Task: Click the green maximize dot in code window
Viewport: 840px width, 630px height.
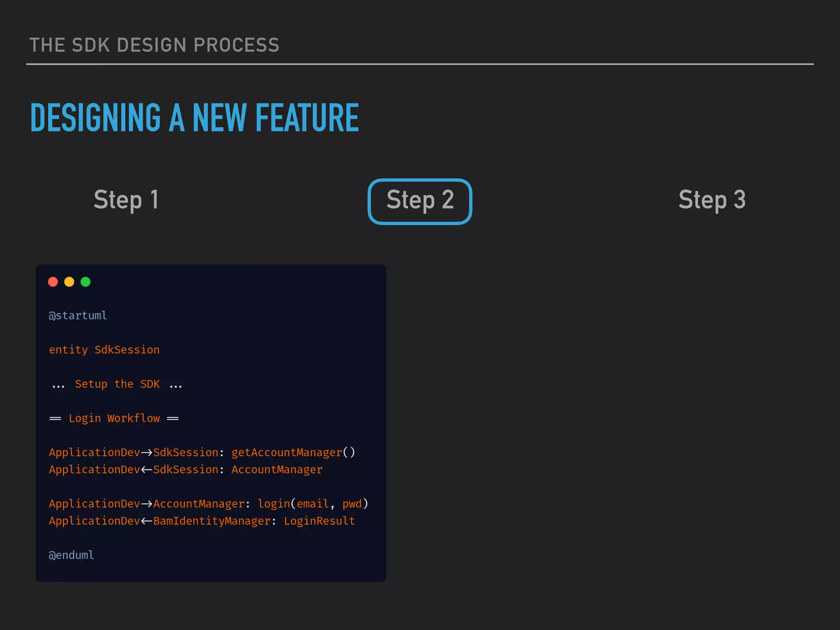Action: tap(86, 282)
